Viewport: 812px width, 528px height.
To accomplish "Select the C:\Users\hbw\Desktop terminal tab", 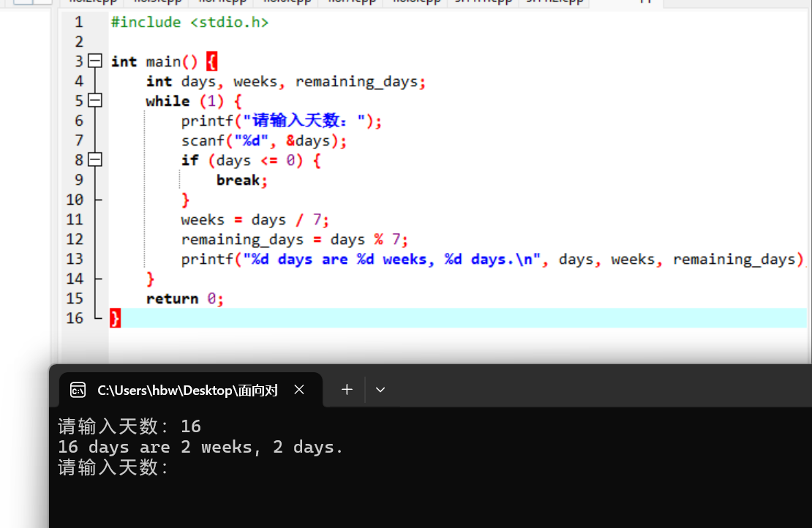I will pos(191,390).
